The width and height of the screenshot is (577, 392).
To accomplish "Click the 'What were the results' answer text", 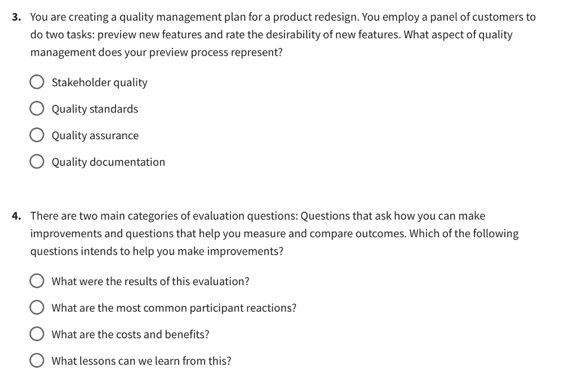I will 150,281.
